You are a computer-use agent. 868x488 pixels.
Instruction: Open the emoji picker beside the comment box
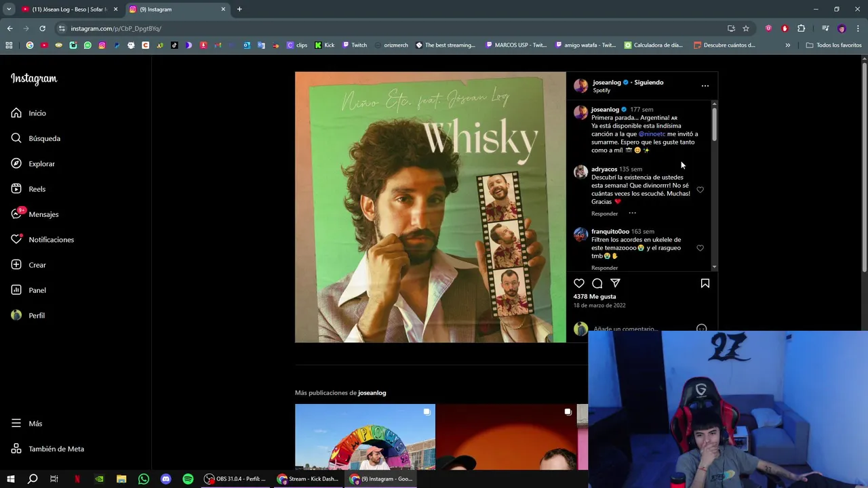(x=701, y=329)
